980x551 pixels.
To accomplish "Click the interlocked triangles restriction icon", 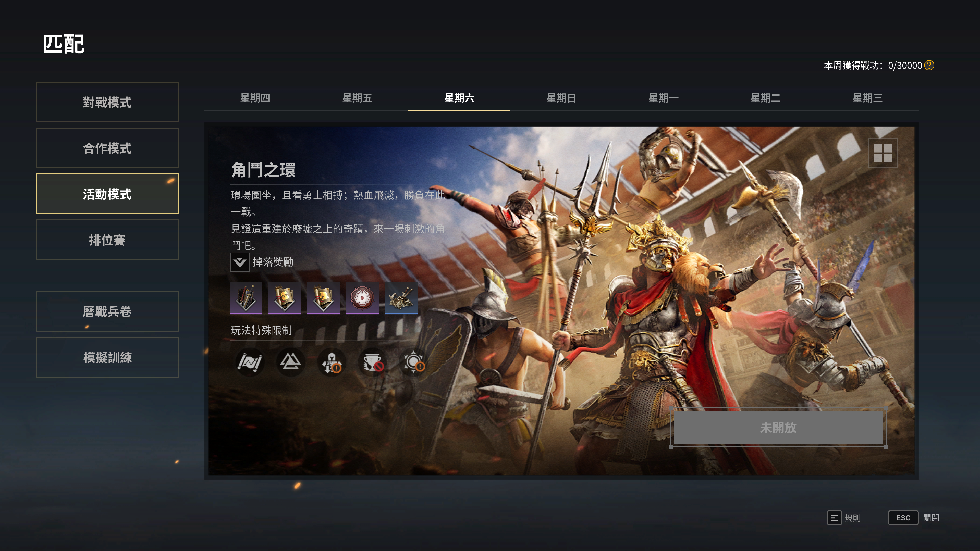I will [291, 362].
